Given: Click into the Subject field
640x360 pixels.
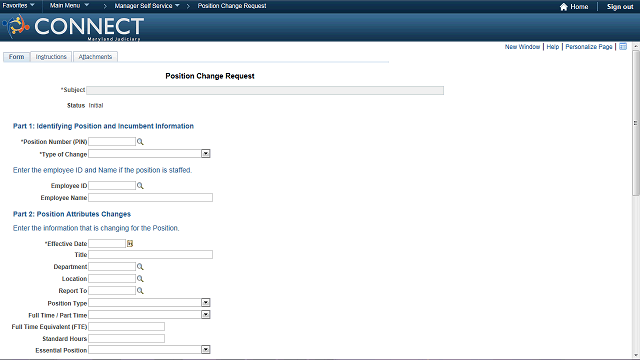Looking at the screenshot, I should [265, 90].
